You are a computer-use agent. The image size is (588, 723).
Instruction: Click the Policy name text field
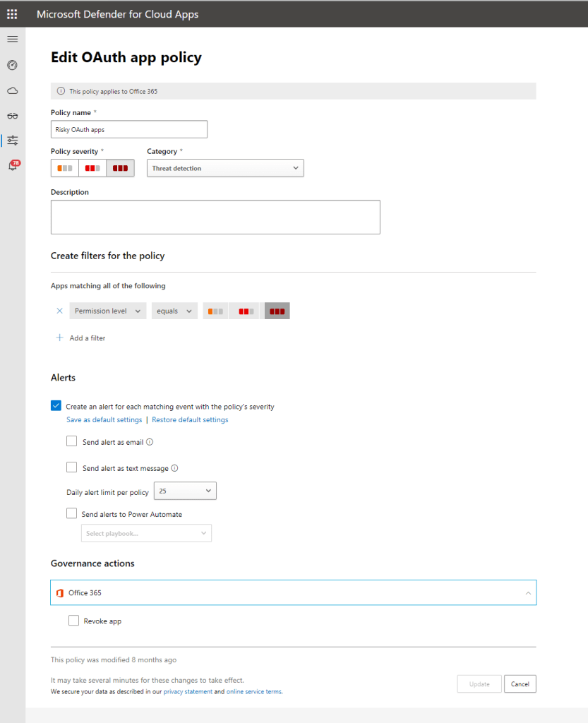pos(129,129)
